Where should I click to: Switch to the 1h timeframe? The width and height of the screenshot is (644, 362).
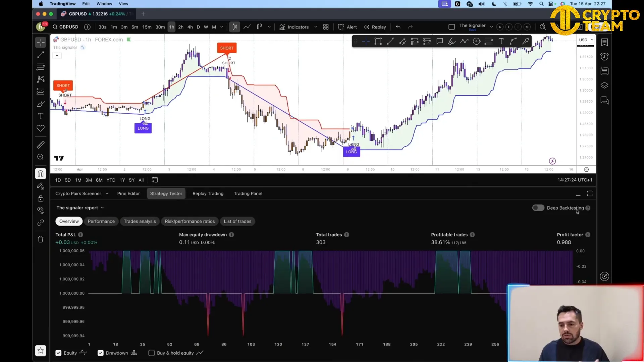tap(172, 27)
